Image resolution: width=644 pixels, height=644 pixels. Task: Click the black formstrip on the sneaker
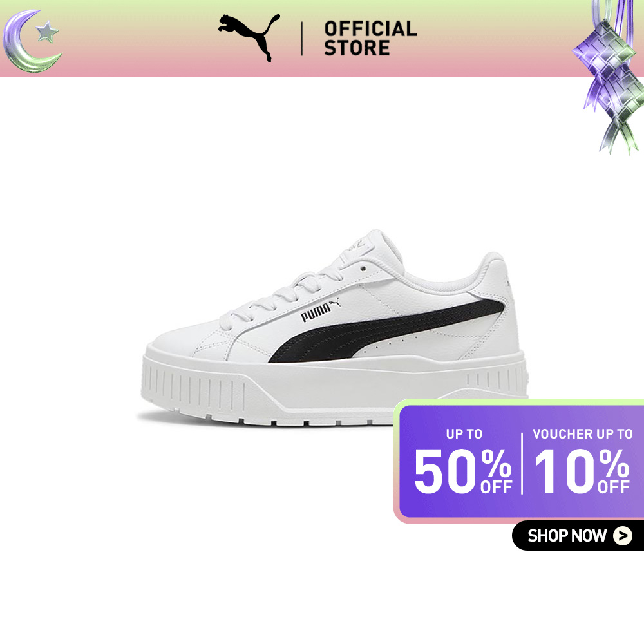pos(385,331)
